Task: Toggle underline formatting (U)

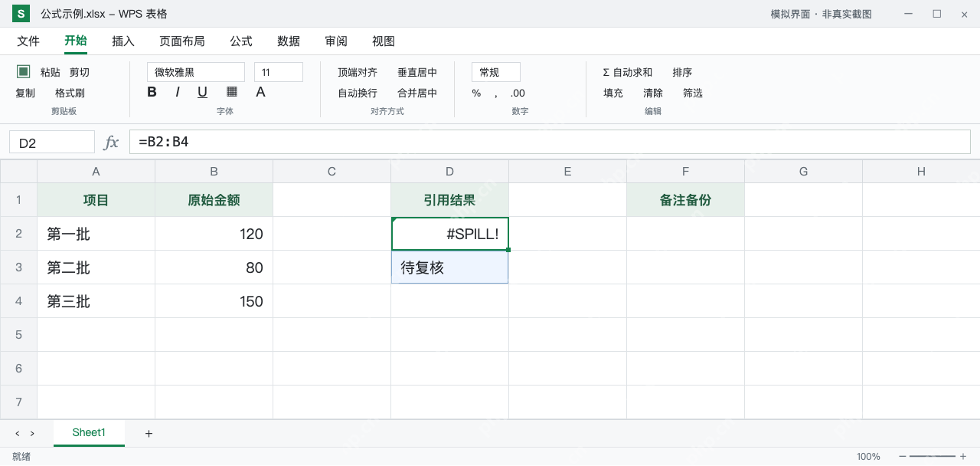Action: pos(202,92)
